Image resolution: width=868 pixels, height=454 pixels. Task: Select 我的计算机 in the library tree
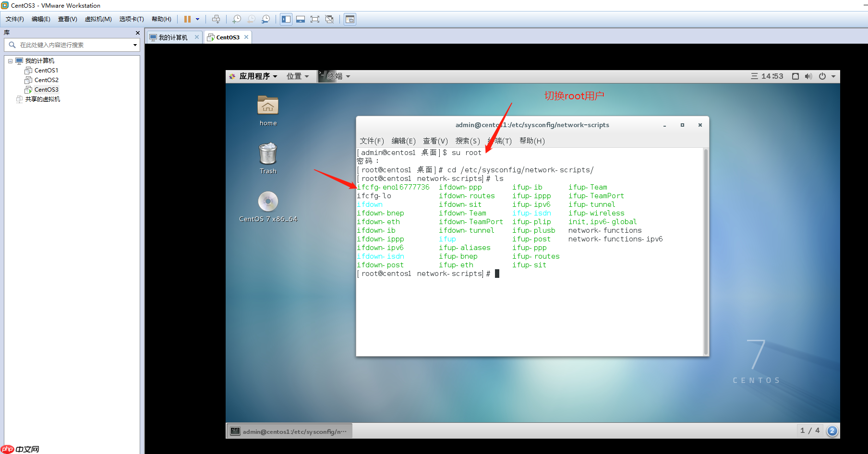click(x=40, y=61)
